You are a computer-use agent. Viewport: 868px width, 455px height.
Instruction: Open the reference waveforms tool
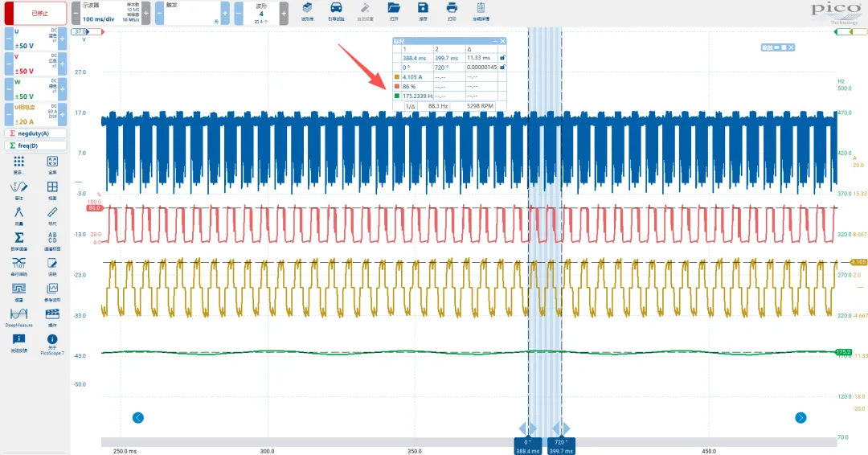pyautogui.click(x=52, y=290)
